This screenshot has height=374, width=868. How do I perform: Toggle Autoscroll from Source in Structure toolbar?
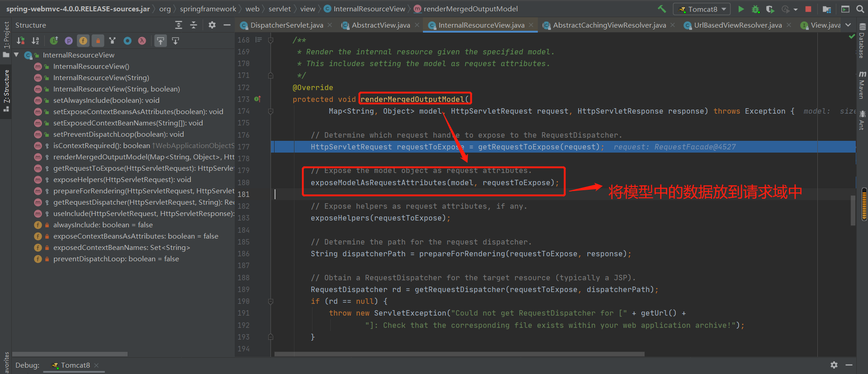[175, 41]
